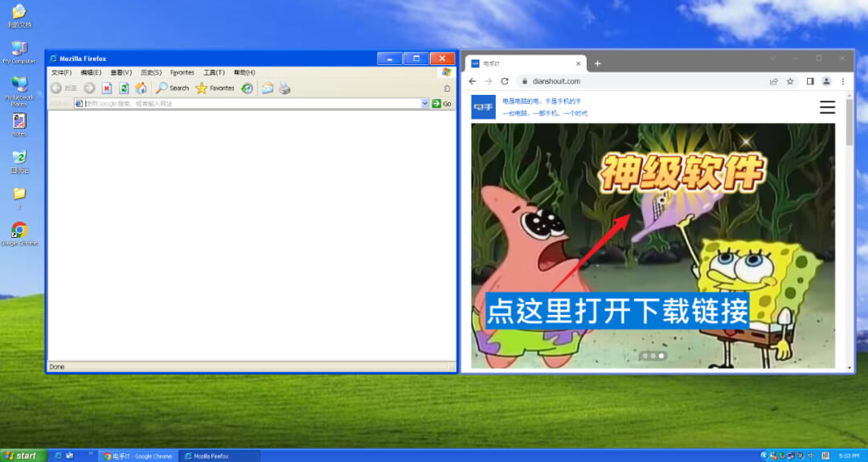Viewport: 868px width, 462px height.
Task: Open the 历史(S) menu
Action: coord(150,72)
